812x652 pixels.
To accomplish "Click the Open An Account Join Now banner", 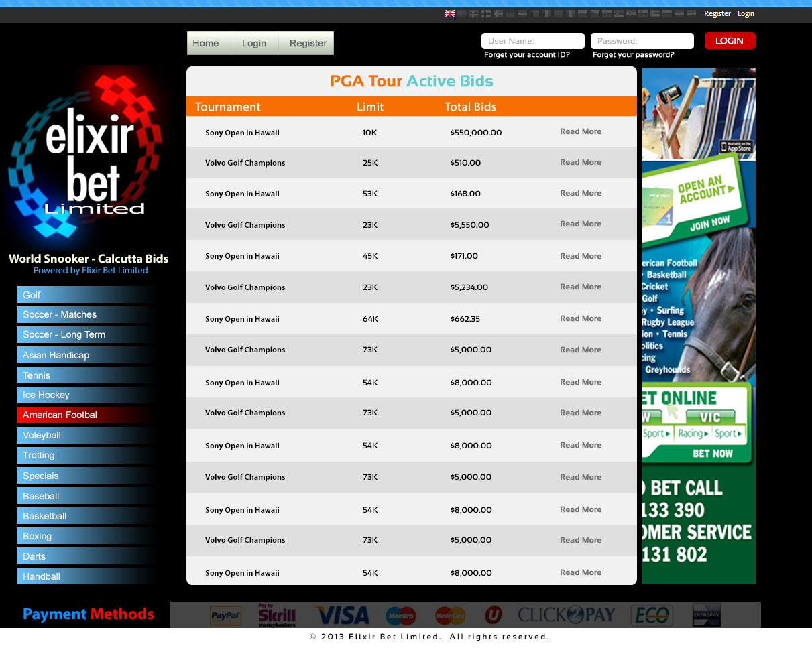I will coord(695,201).
